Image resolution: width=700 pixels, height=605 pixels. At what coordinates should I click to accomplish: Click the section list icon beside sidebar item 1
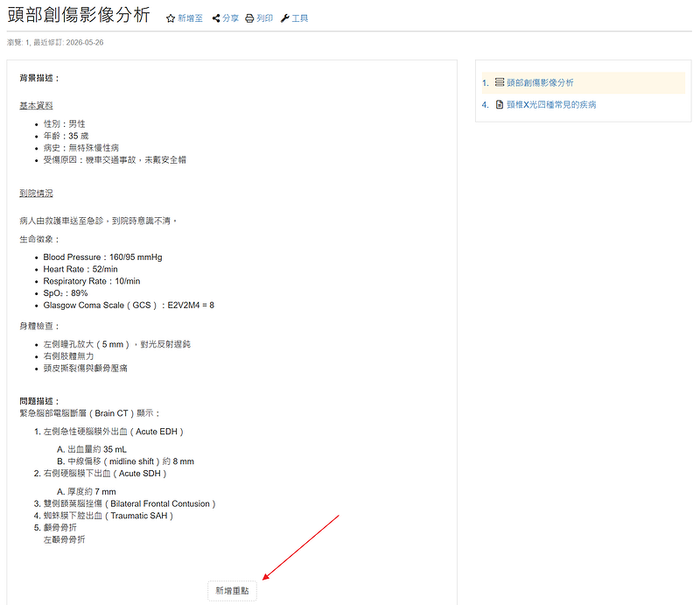tap(500, 82)
